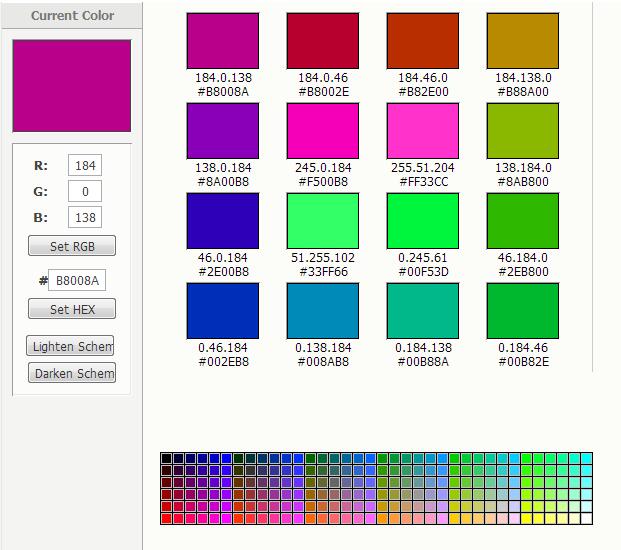Select the indigo #2E00B8 swatch
The image size is (621, 550).
(223, 221)
